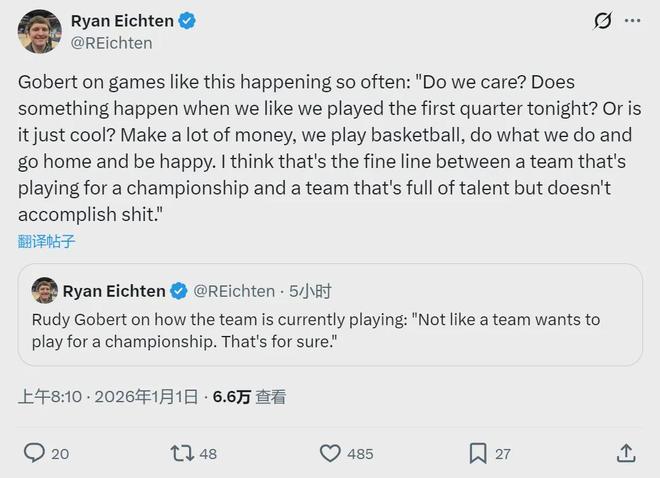Open the Grok circle-slash icon
This screenshot has height=478, width=660.
click(x=603, y=21)
